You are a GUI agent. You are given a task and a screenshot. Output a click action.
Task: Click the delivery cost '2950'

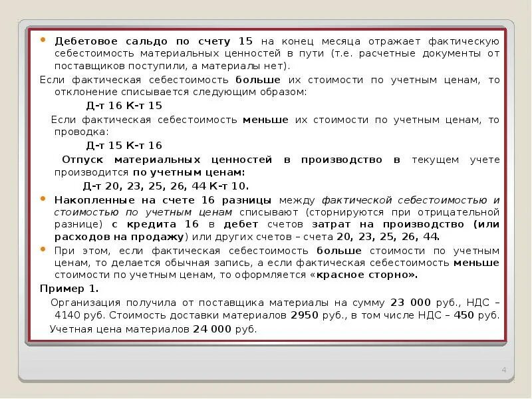click(x=305, y=315)
